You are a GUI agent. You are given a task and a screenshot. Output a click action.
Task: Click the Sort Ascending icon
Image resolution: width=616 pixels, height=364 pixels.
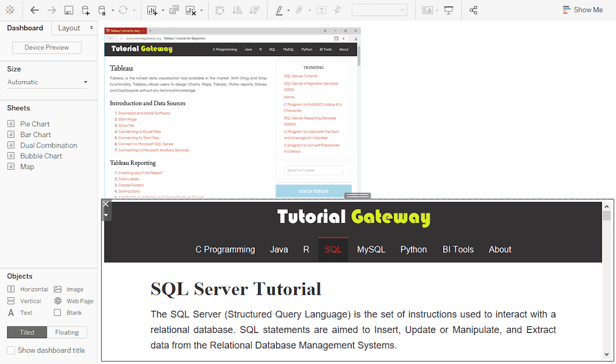[237, 10]
